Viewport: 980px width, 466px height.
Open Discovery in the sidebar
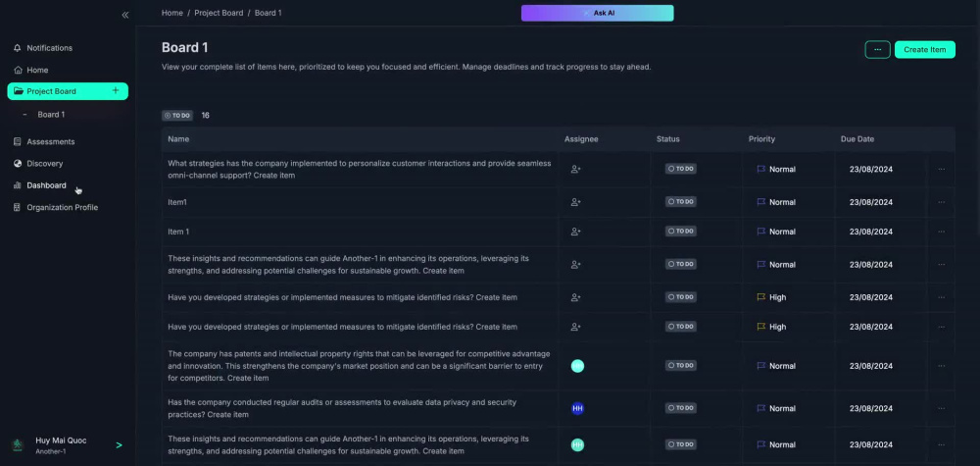(44, 164)
